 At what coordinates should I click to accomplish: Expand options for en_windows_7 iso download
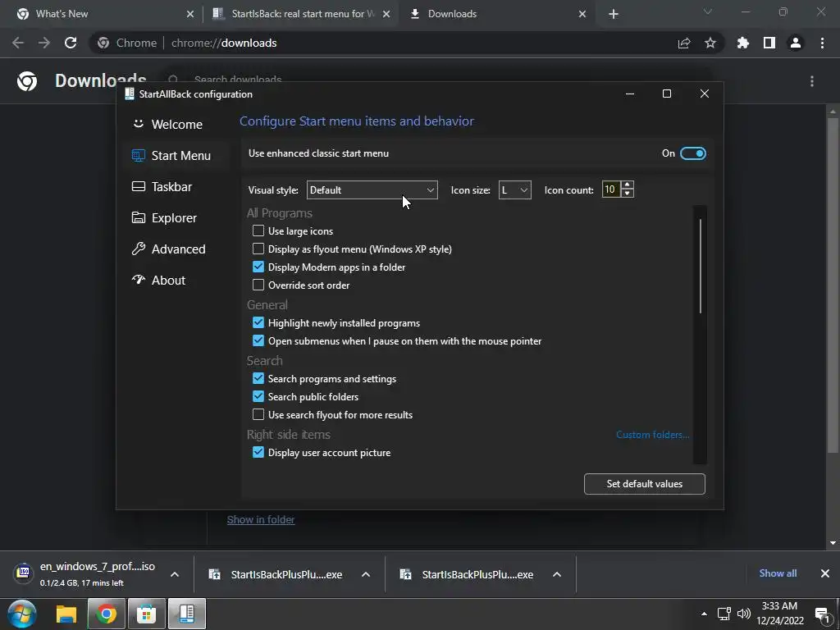175,574
